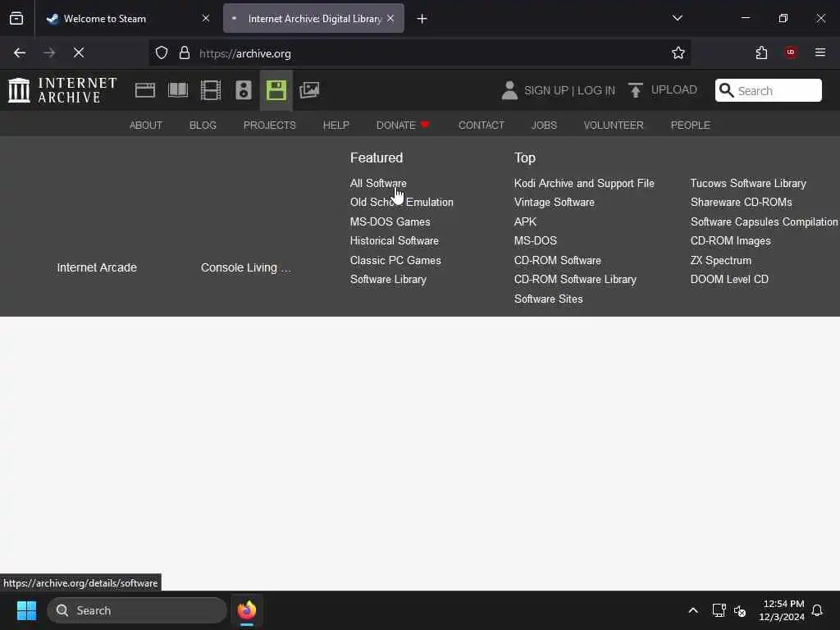Open DOOM Level CD link

pyautogui.click(x=729, y=279)
